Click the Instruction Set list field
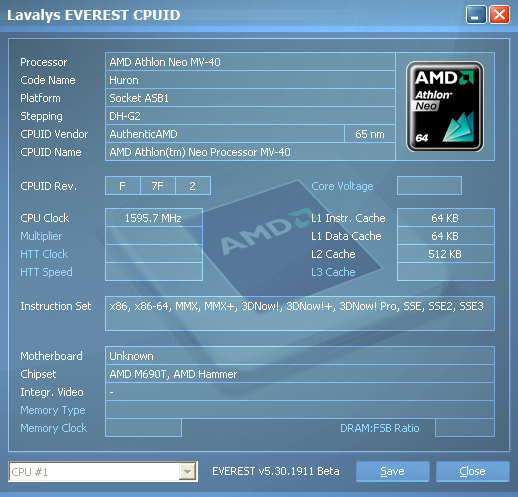This screenshot has height=497, width=518. pyautogui.click(x=300, y=313)
